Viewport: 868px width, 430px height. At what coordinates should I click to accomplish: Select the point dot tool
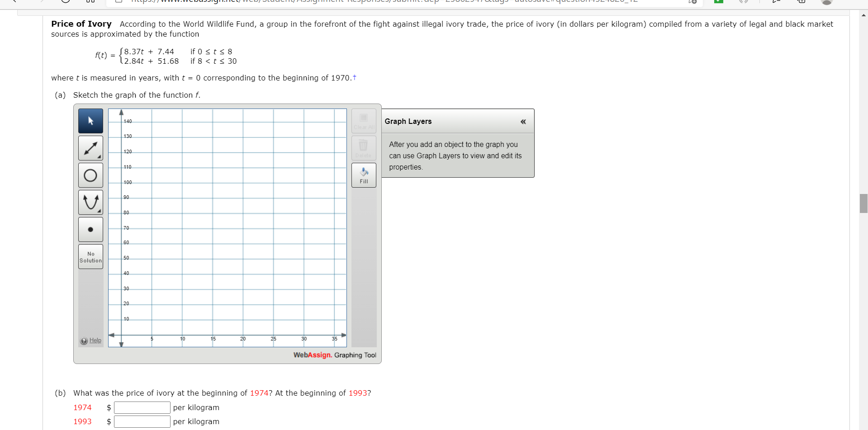tap(90, 229)
